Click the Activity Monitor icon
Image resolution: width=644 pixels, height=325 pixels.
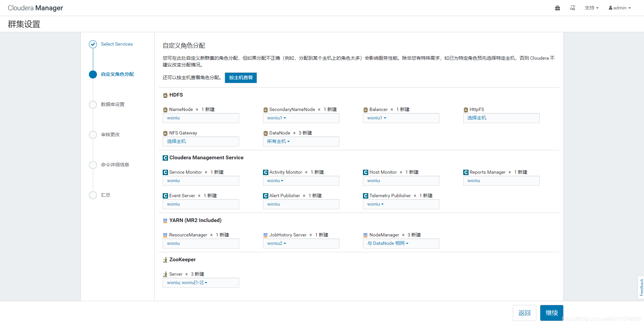[266, 172]
